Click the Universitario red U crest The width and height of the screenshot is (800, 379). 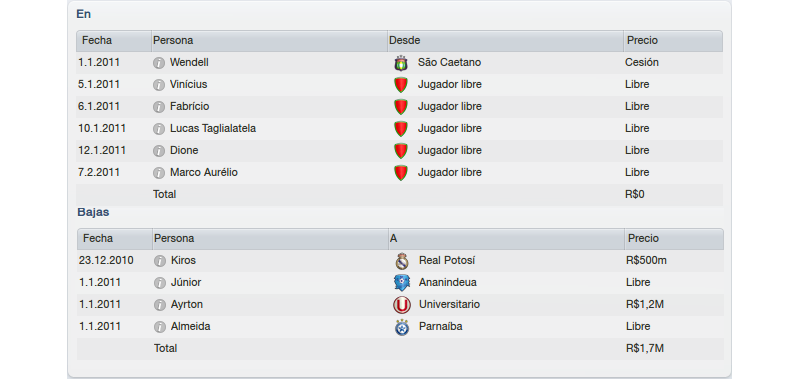[x=402, y=305]
